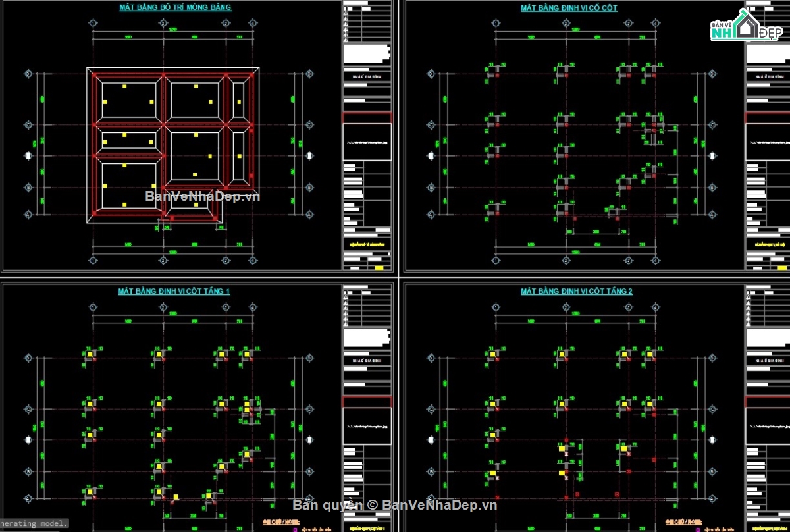Expand the 'NHÀ Ở GIA ĐÌNH' title block field
790x532 pixels.
point(368,76)
